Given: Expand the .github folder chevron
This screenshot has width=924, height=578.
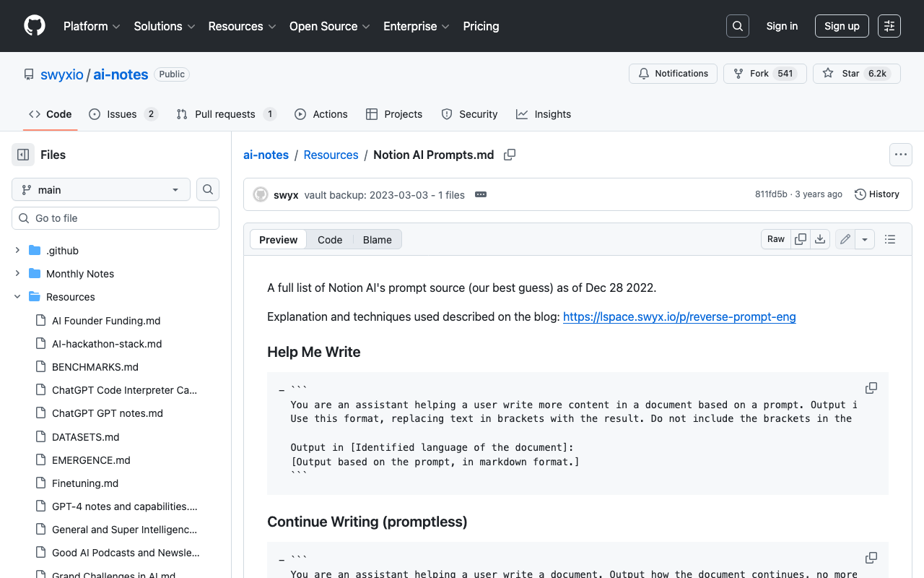Looking at the screenshot, I should 17,251.
